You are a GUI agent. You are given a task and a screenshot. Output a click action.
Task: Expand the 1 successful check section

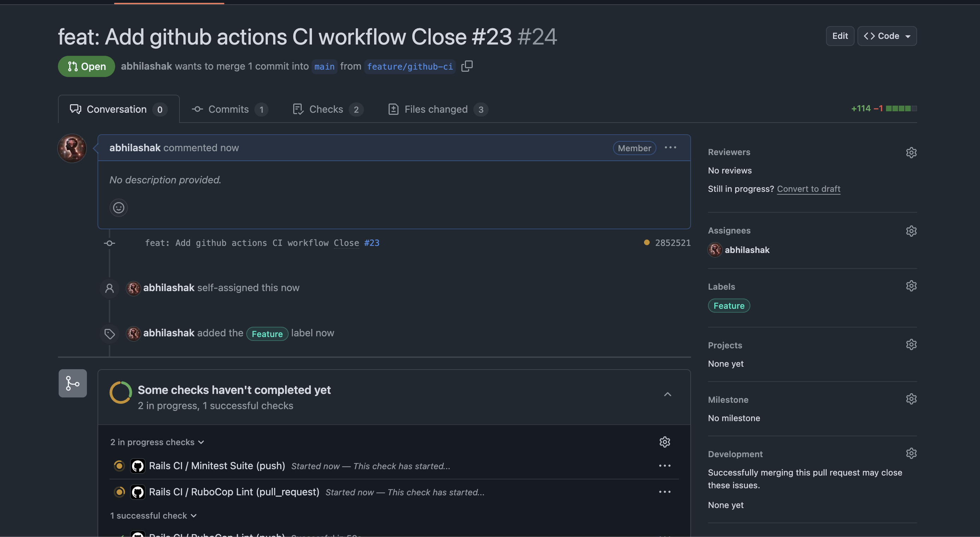(153, 515)
